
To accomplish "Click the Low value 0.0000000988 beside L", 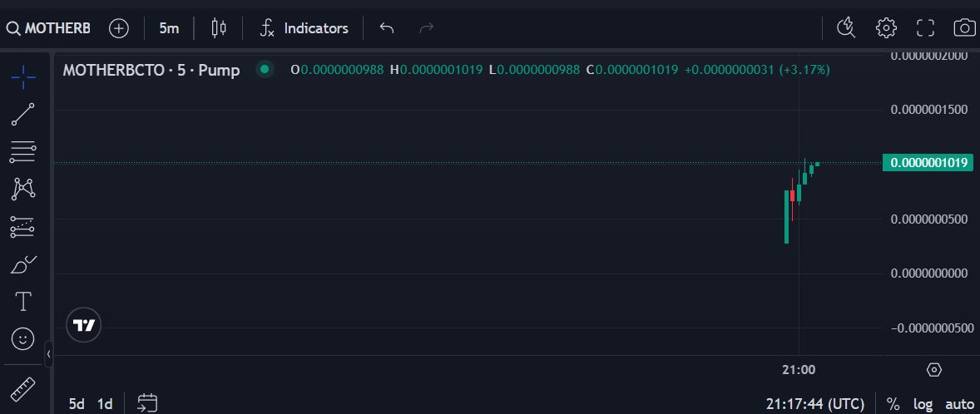I will coord(538,70).
